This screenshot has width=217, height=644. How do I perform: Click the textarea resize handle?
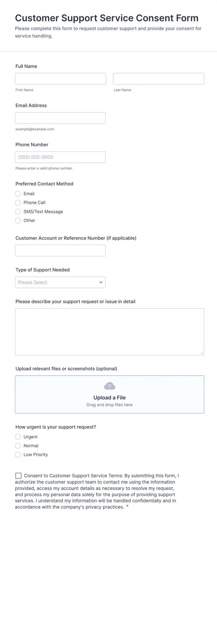pos(202,353)
